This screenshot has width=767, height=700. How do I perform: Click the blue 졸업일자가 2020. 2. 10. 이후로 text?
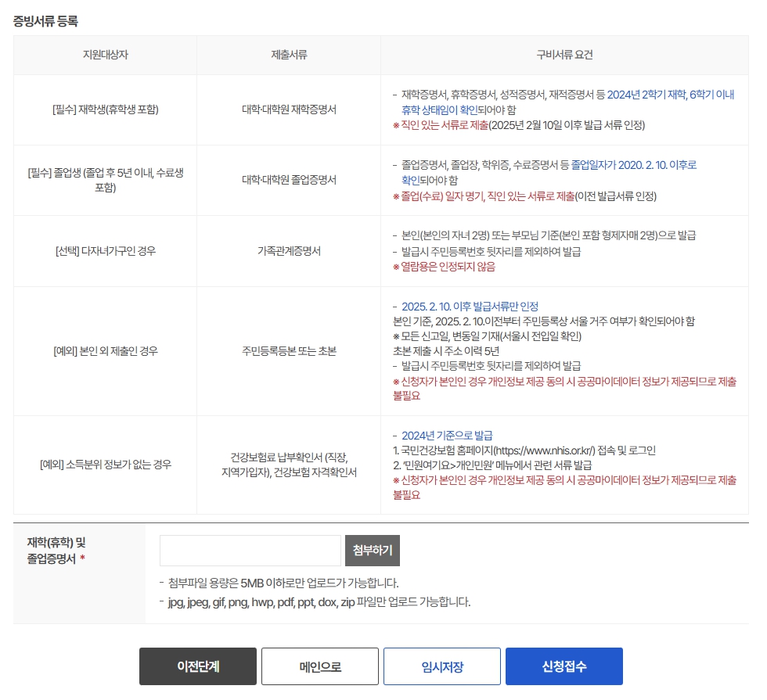(633, 165)
